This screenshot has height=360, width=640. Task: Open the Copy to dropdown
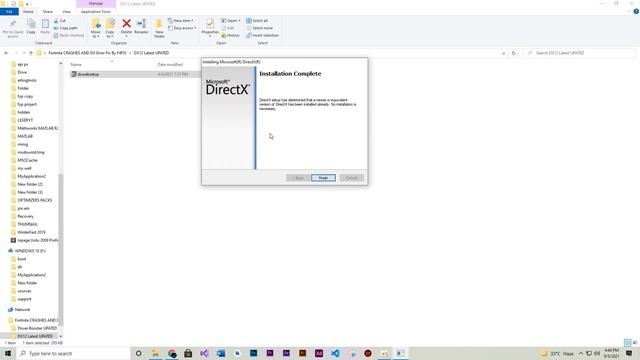[110, 29]
